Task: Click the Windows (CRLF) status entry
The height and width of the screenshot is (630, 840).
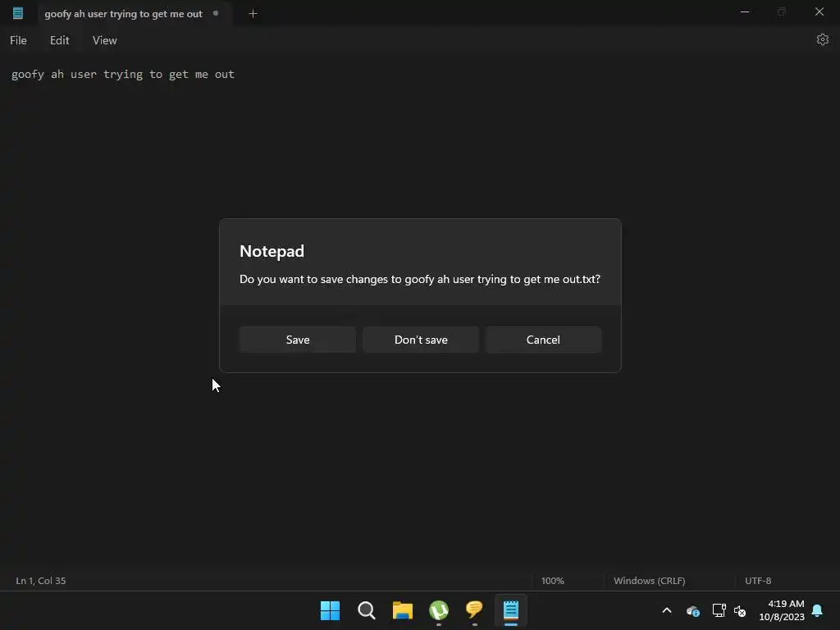Action: tap(650, 581)
